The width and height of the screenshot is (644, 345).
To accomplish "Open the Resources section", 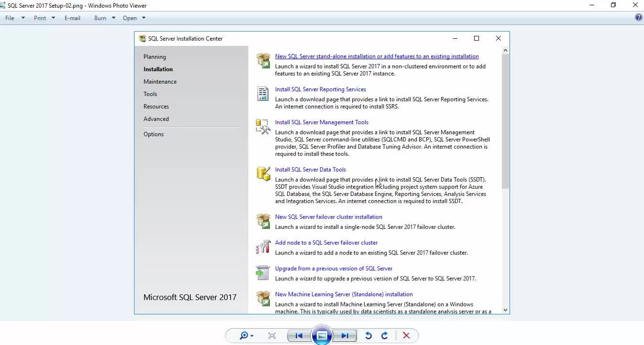I will click(x=156, y=107).
